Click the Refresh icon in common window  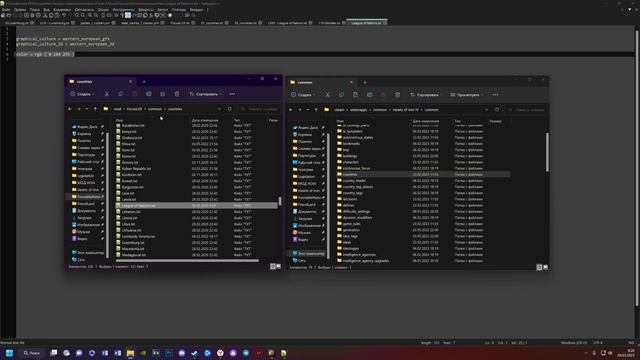(x=497, y=109)
